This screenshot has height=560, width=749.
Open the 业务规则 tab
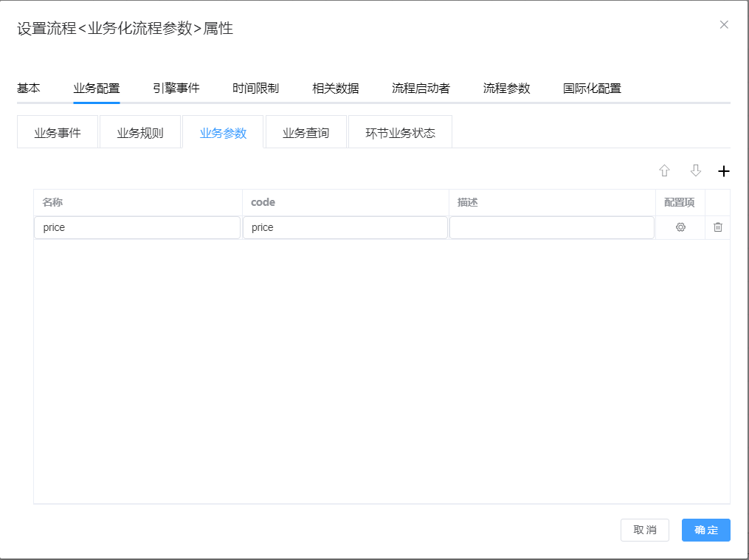click(140, 131)
